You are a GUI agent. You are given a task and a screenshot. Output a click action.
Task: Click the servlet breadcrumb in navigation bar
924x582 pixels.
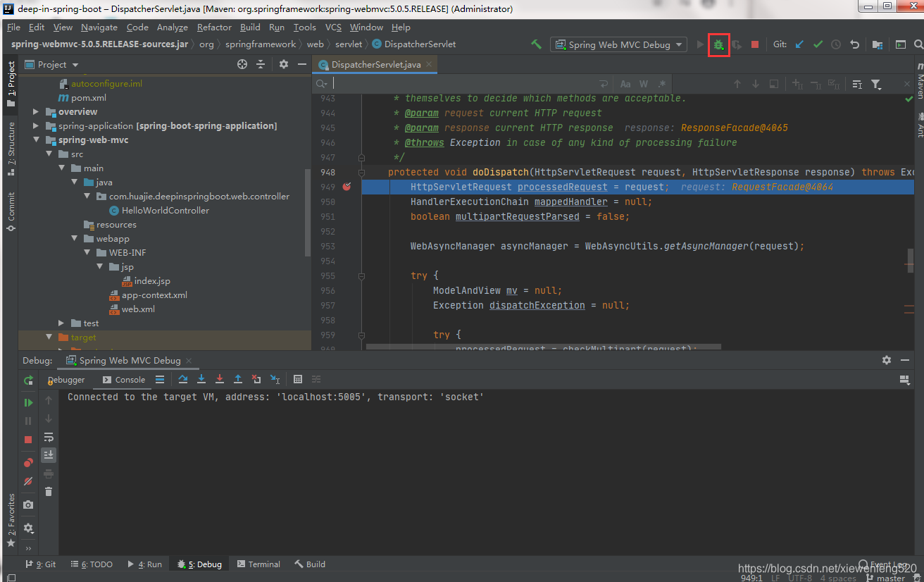pyautogui.click(x=349, y=44)
